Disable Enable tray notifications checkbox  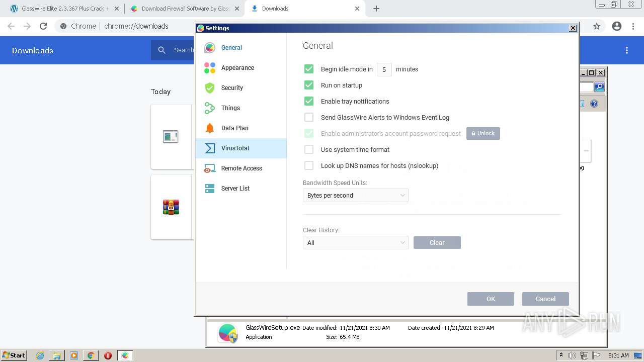pos(309,101)
